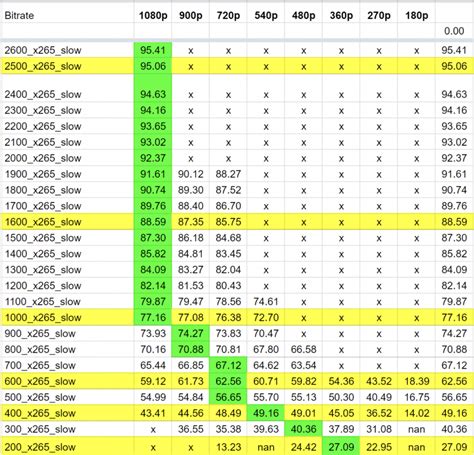Viewport: 474px width, 455px height.
Task: Select row label 700_x265_slow
Action: point(67,366)
